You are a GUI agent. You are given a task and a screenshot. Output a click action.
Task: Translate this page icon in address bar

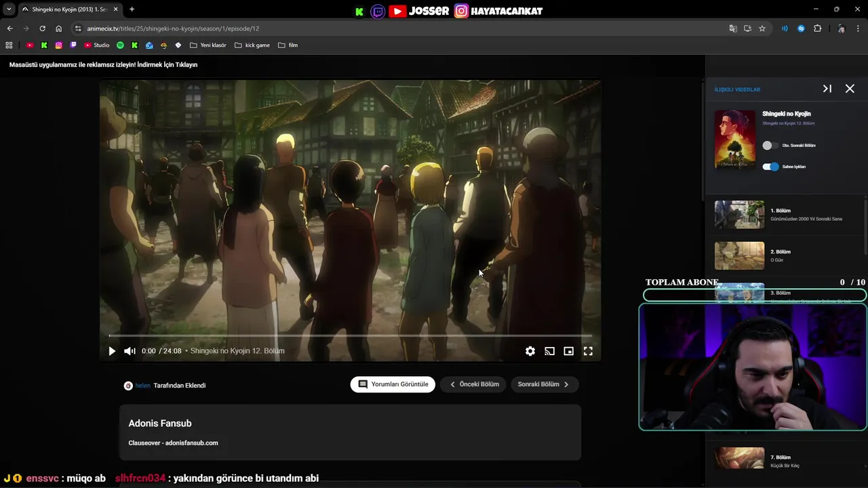coord(733,28)
